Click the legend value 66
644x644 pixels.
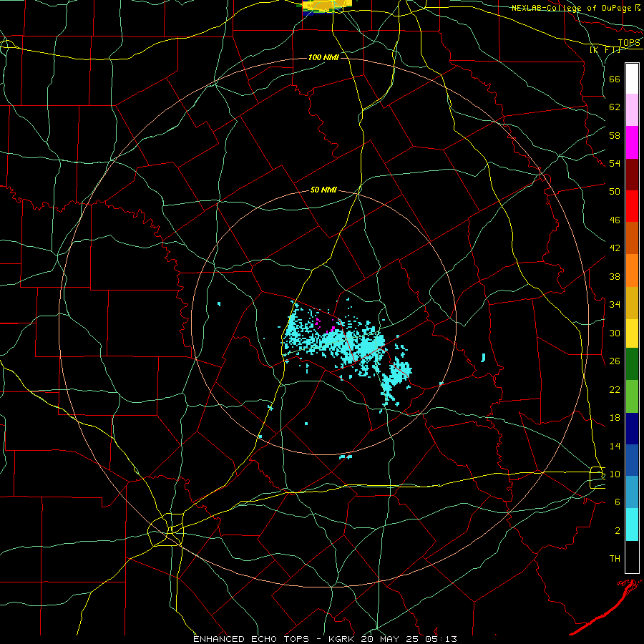tap(615, 79)
